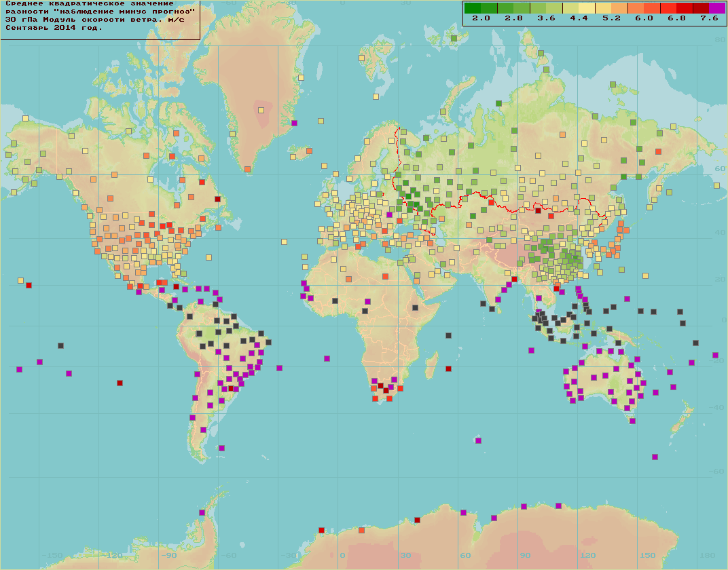Click the darkest green leftmost legend swatch

coord(473,8)
